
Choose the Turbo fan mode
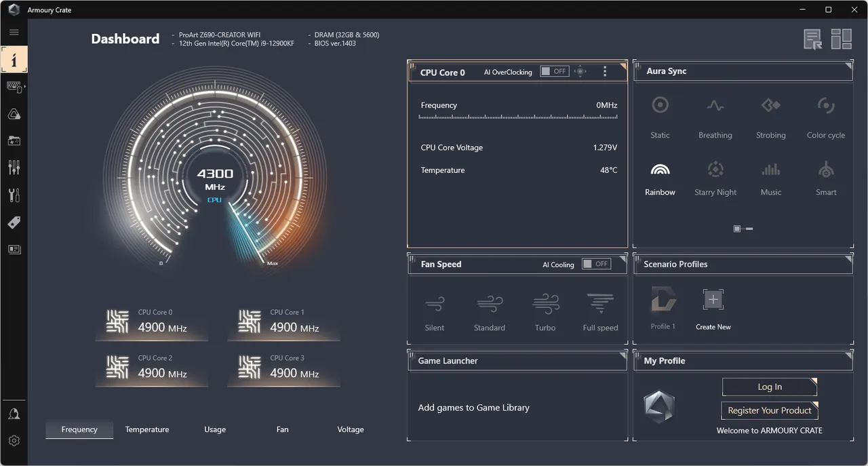coord(545,313)
